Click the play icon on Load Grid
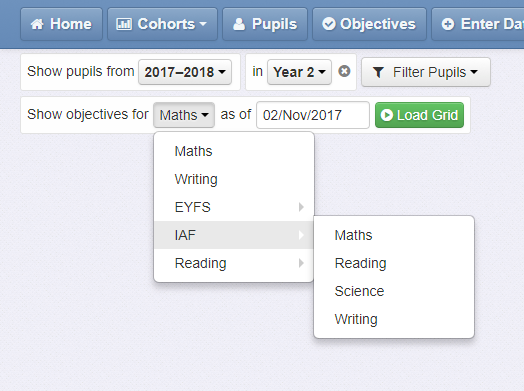 [x=387, y=115]
